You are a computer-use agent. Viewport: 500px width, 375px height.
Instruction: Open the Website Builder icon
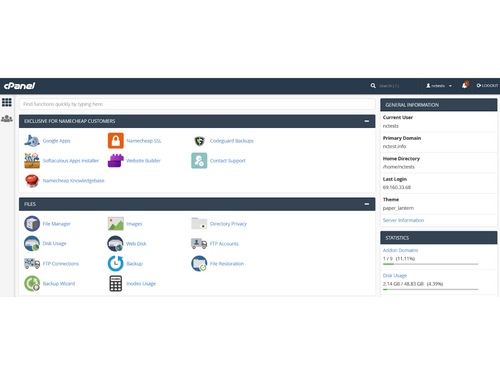[x=116, y=161]
